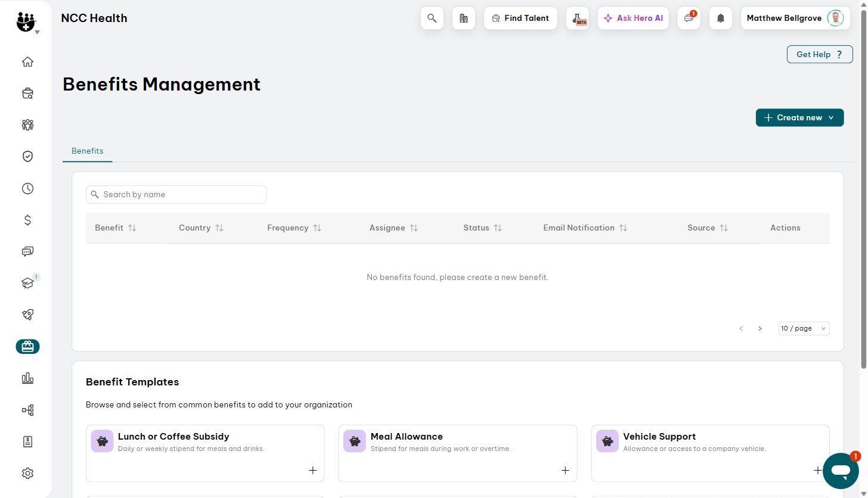Open the messages icon with badge
This screenshot has height=498, width=868.
pyautogui.click(x=689, y=18)
